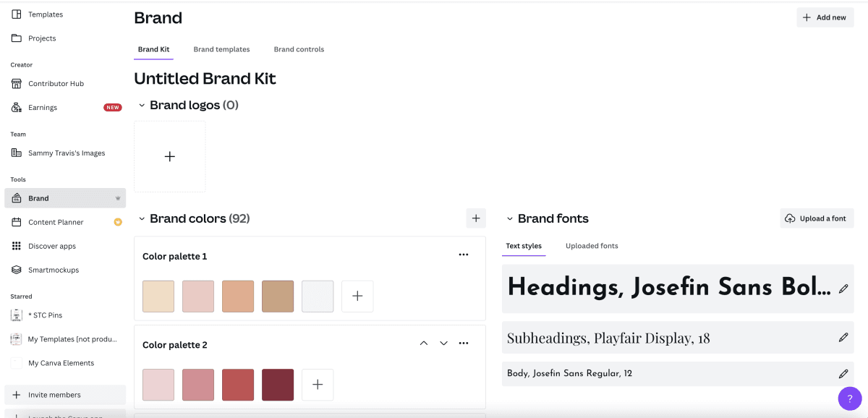Select the light pink swatch in palette 1
Viewport: 868px width, 418px height.
198,297
